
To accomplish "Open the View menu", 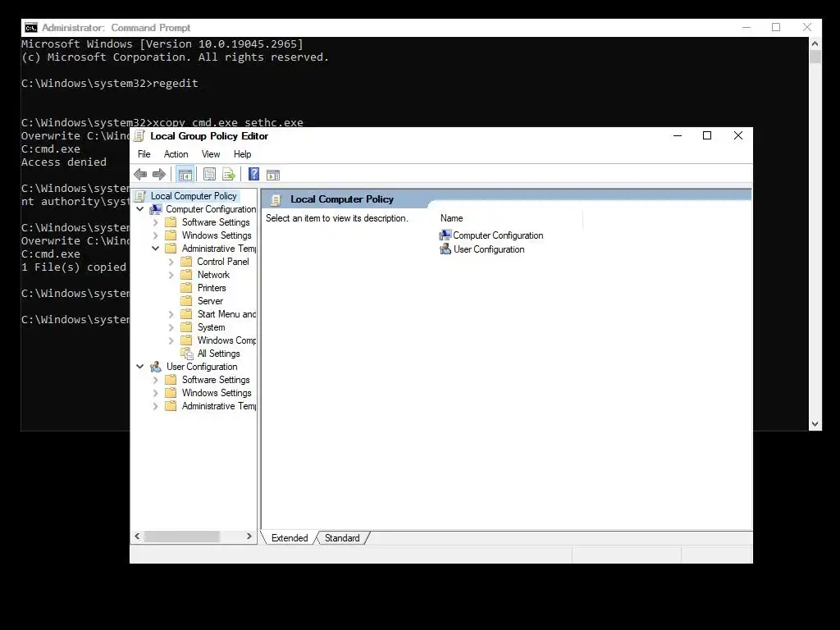I will click(x=211, y=154).
